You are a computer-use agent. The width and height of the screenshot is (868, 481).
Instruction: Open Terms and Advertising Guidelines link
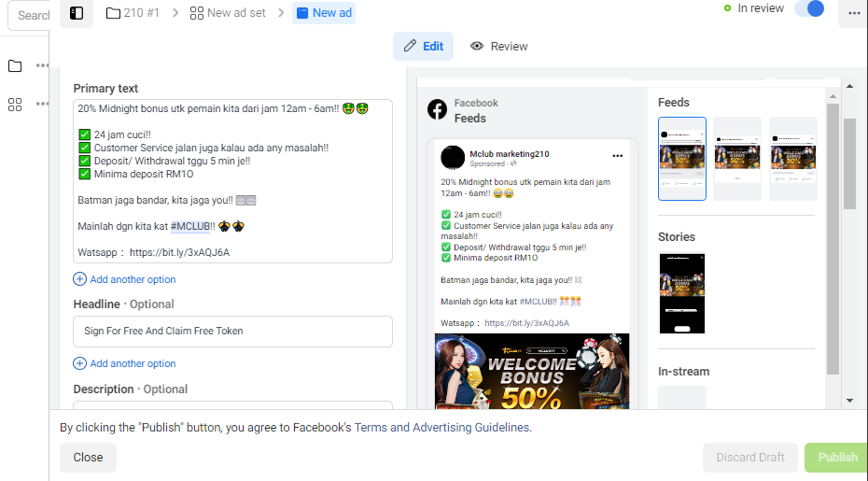tap(441, 427)
